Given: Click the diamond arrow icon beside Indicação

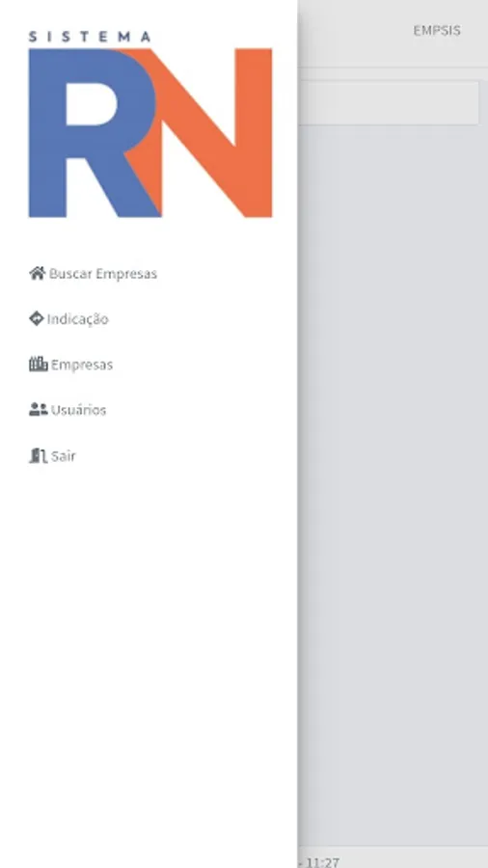Looking at the screenshot, I should (36, 318).
